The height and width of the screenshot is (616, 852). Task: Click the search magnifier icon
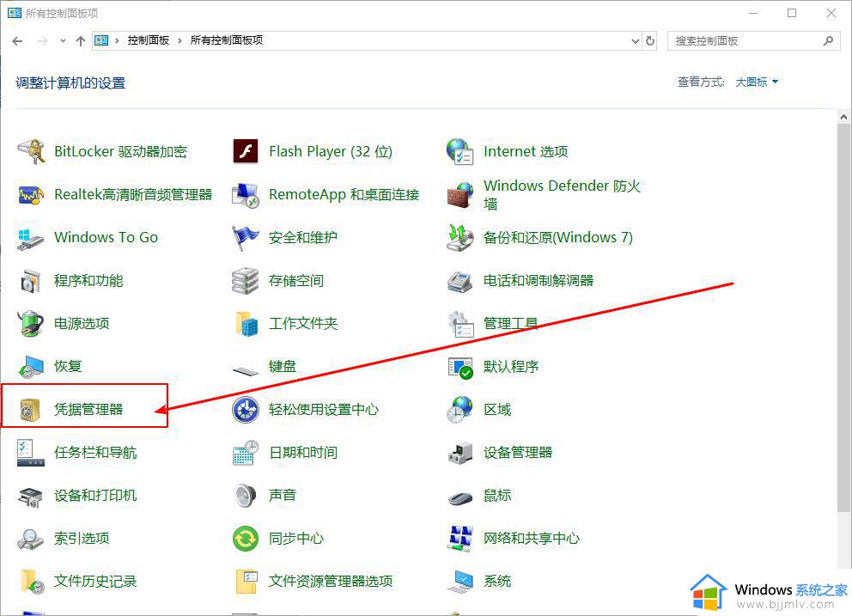pyautogui.click(x=828, y=40)
